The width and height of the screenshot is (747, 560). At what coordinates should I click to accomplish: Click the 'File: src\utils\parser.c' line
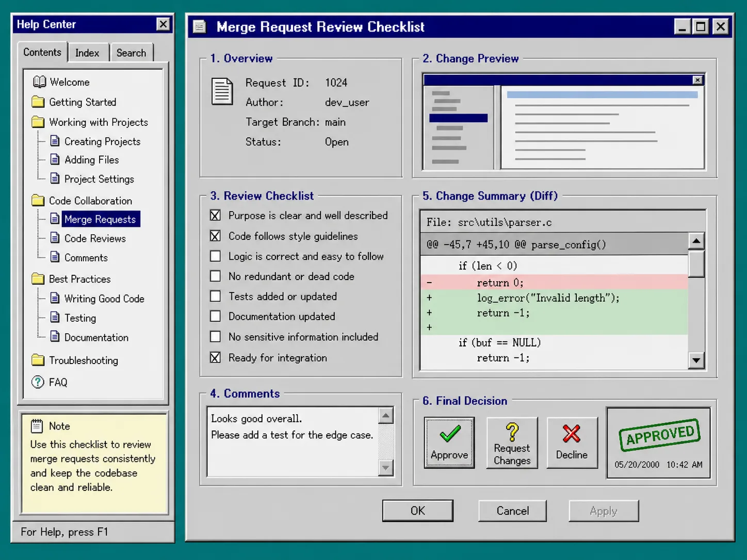pyautogui.click(x=563, y=222)
